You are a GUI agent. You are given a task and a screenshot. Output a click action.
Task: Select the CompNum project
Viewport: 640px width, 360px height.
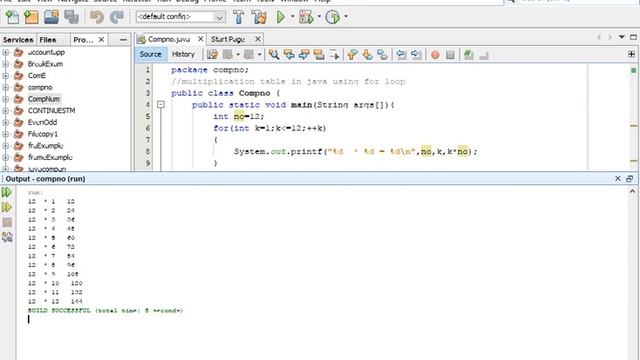pyautogui.click(x=44, y=99)
